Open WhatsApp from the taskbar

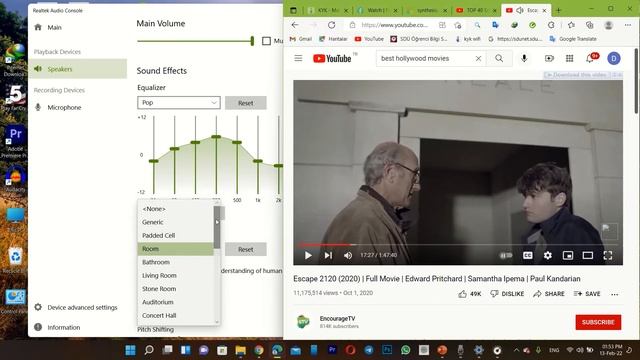(x=405, y=350)
